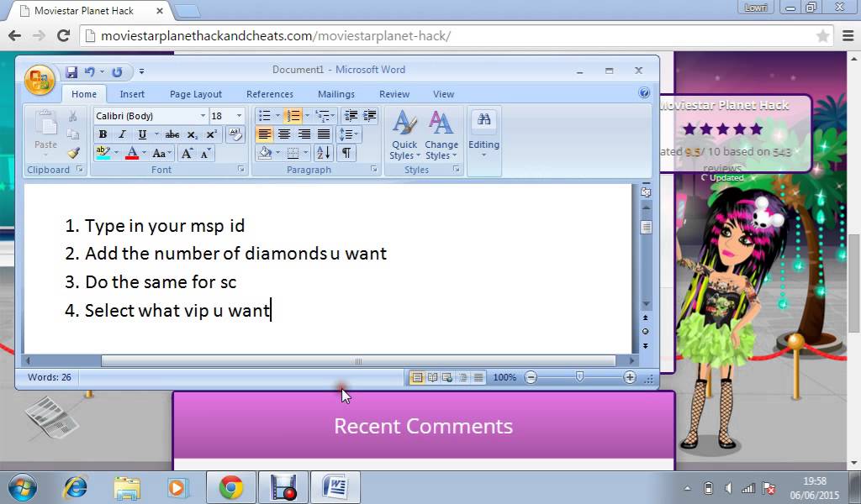Expand the Quick Styles gallery
Viewport: 861px width, 504px height.
click(x=404, y=136)
